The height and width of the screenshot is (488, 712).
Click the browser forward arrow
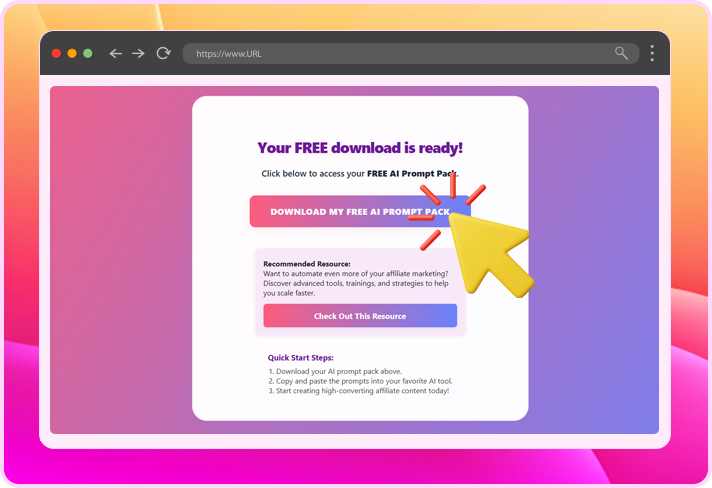click(x=138, y=53)
